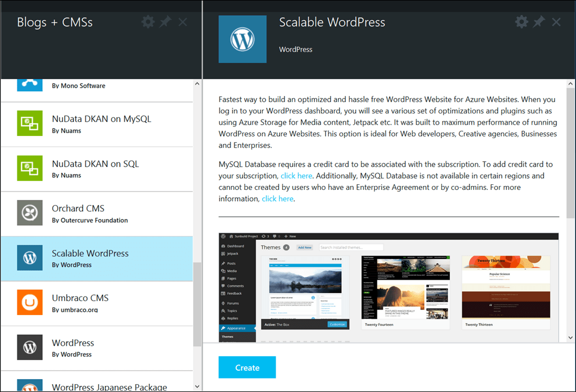Image resolution: width=576 pixels, height=392 pixels.
Task: Close the Blogs + CMSs blade
Action: 182,22
